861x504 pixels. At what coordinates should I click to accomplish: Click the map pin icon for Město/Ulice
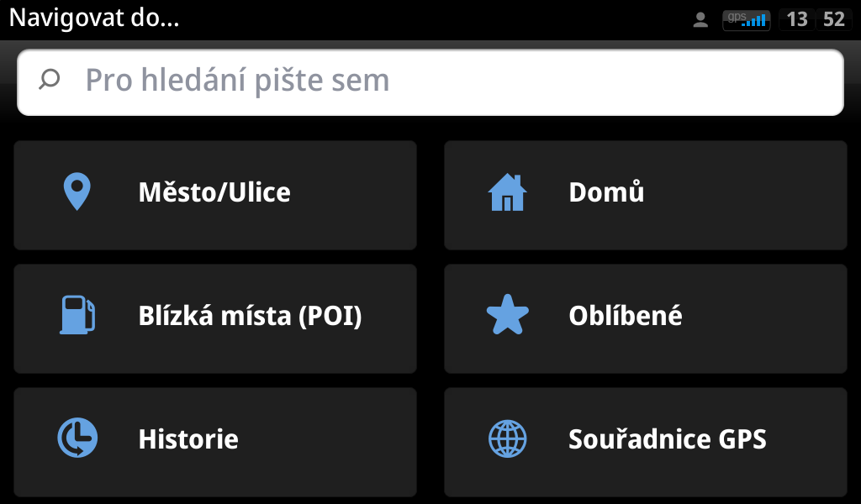click(77, 192)
